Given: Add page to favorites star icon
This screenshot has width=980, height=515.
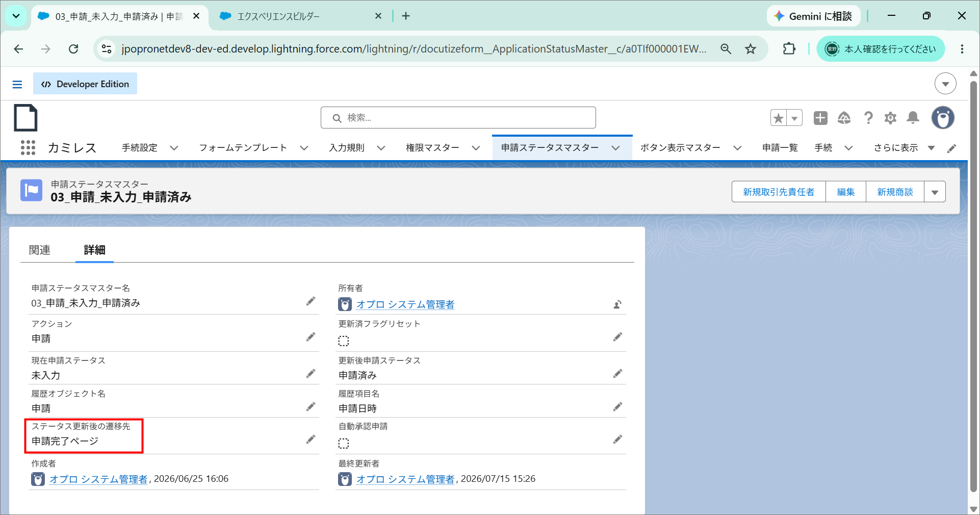Looking at the screenshot, I should 778,118.
